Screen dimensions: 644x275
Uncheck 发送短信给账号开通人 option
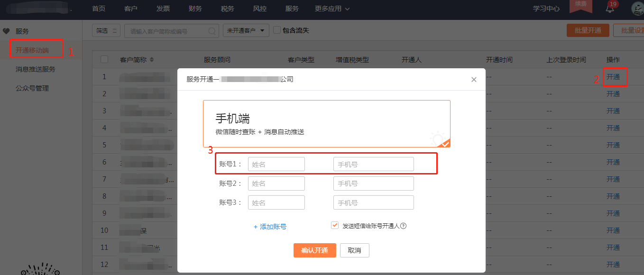click(x=334, y=225)
